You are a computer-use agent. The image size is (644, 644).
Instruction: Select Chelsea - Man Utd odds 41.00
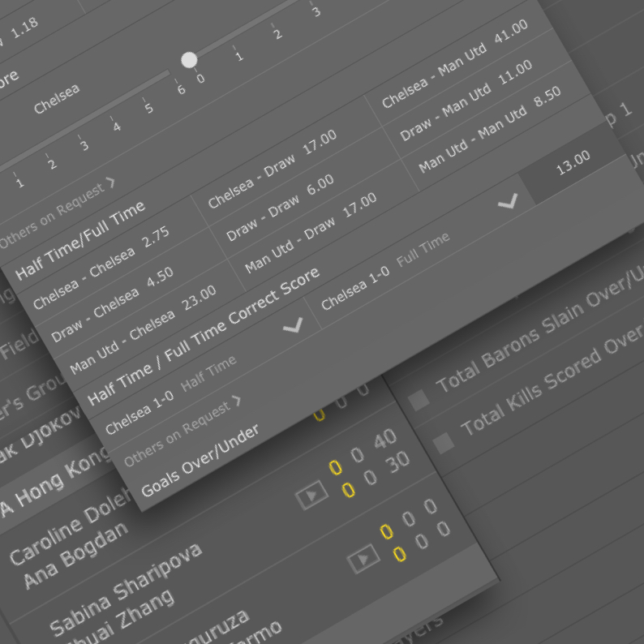(455, 63)
